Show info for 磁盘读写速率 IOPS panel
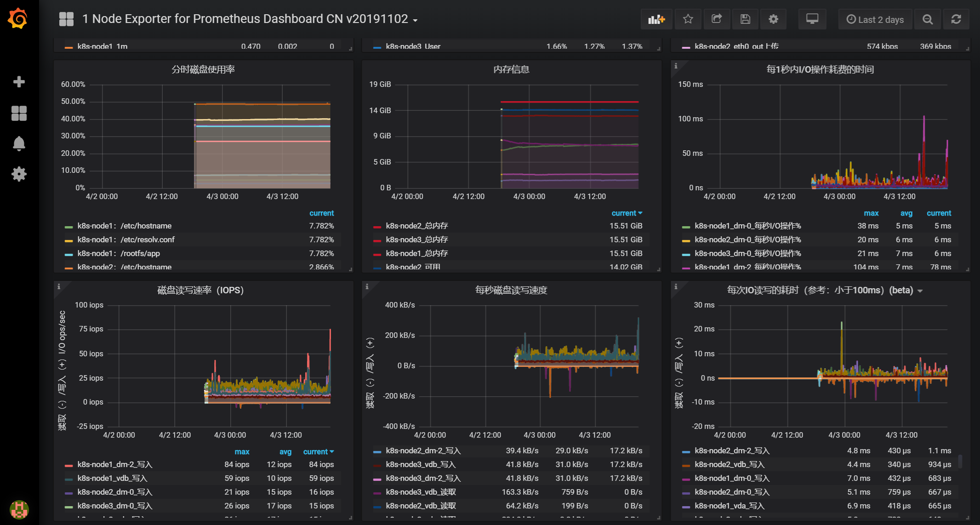Viewport: 980px width, 525px height. (58, 286)
